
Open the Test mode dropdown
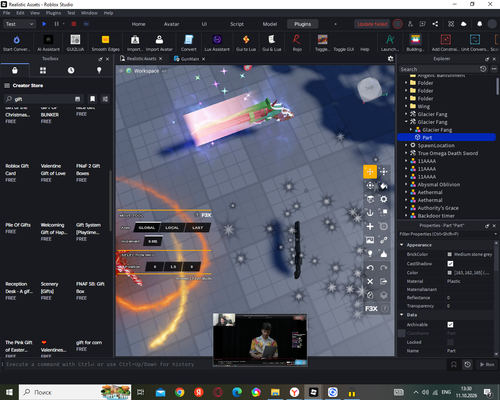tap(19, 24)
